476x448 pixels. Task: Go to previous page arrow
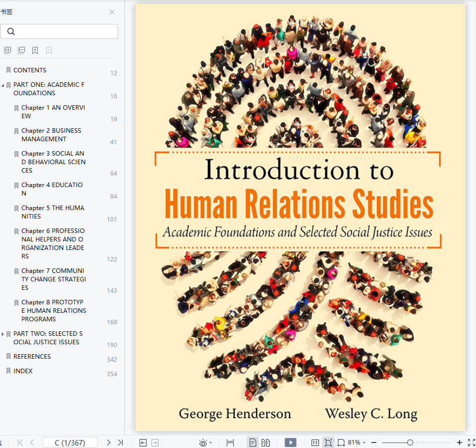32,443
